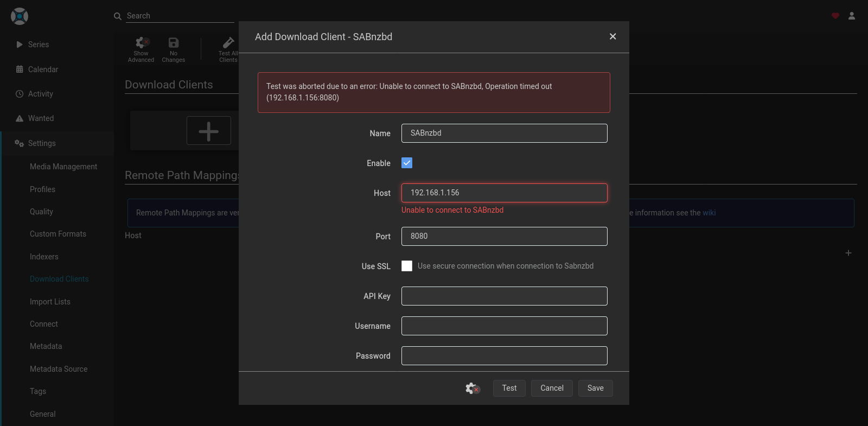
Task: Open Connect settings page
Action: point(44,324)
